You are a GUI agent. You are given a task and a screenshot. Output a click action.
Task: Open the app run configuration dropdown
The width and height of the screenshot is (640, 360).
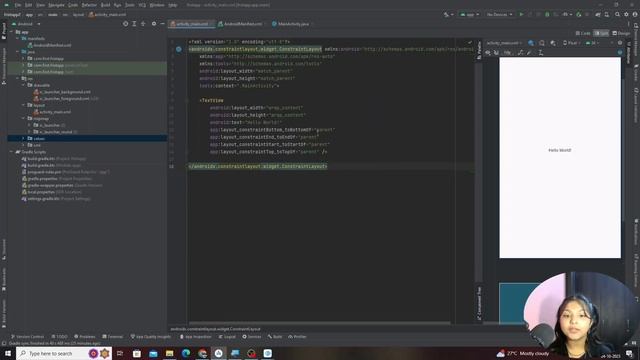pyautogui.click(x=469, y=14)
